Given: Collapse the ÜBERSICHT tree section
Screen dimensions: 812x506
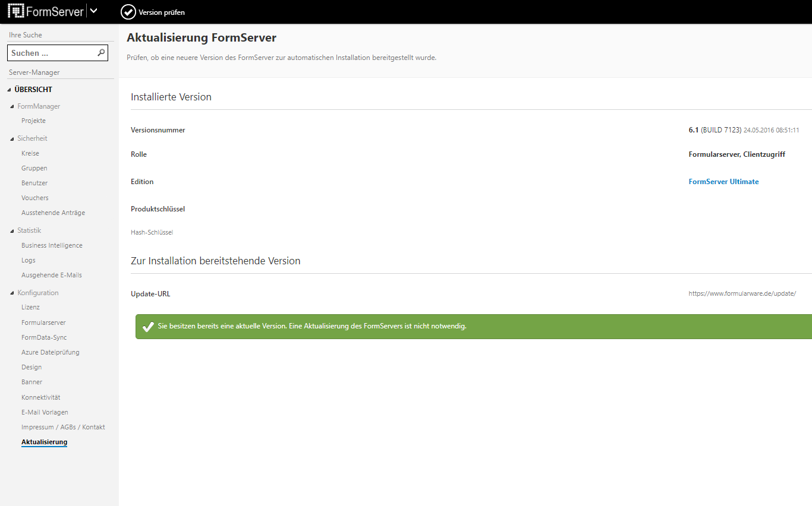Looking at the screenshot, I should pos(10,90).
